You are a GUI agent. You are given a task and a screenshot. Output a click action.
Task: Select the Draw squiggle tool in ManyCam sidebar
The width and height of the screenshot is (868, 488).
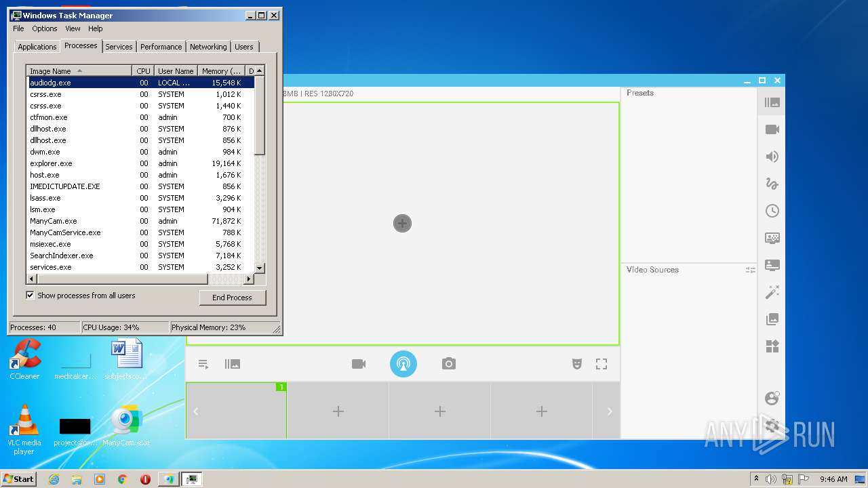click(772, 184)
